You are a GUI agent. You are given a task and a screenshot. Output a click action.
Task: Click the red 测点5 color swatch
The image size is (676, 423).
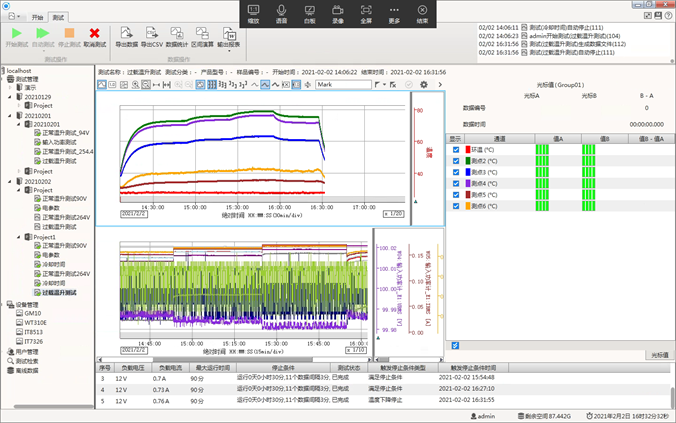(467, 195)
